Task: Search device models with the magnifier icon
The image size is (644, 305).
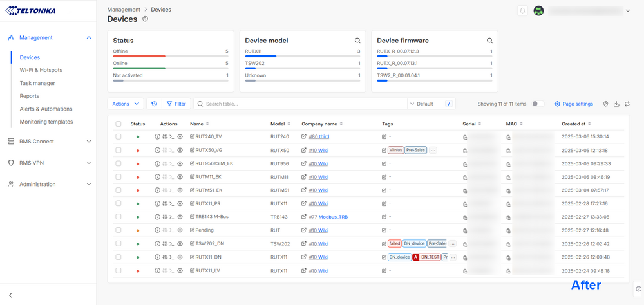Action: [357, 41]
